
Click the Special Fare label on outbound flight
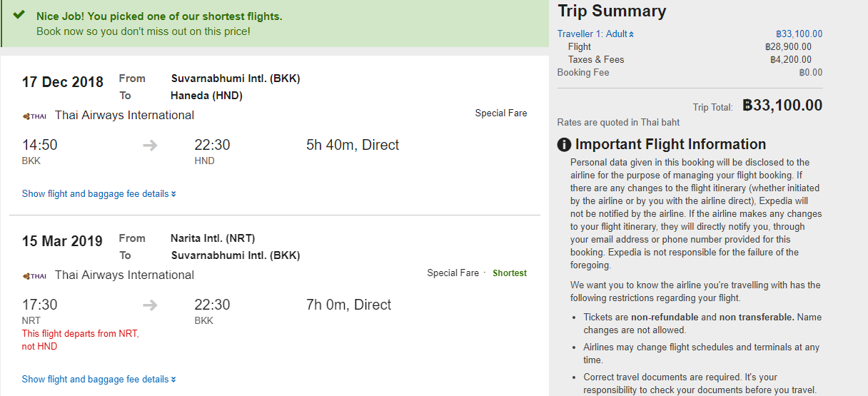(x=501, y=113)
